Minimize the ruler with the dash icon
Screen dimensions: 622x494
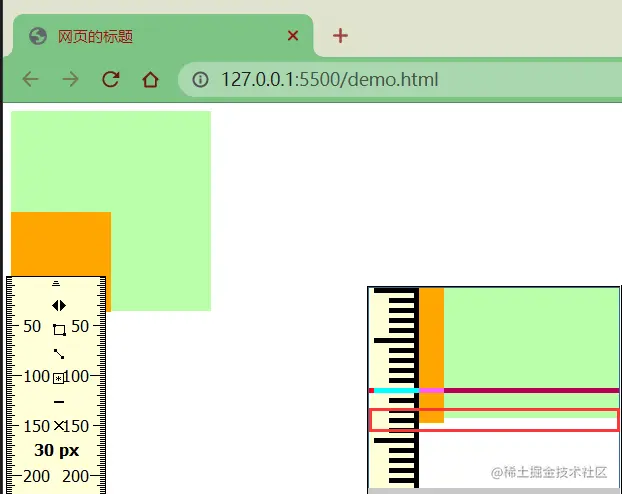pyautogui.click(x=59, y=402)
